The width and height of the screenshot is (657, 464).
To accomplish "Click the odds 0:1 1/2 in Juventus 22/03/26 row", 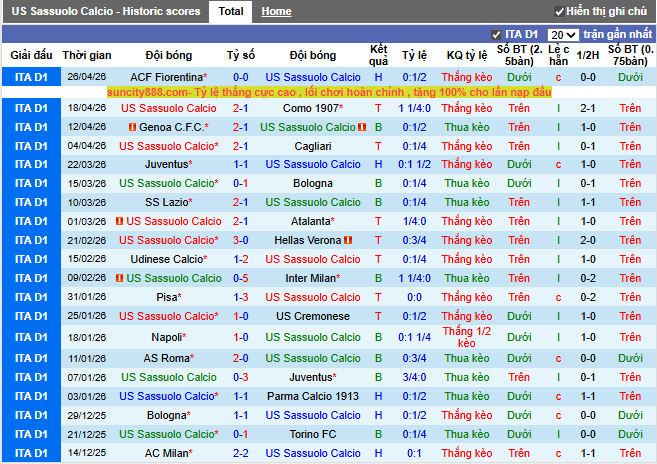I will coord(414,164).
